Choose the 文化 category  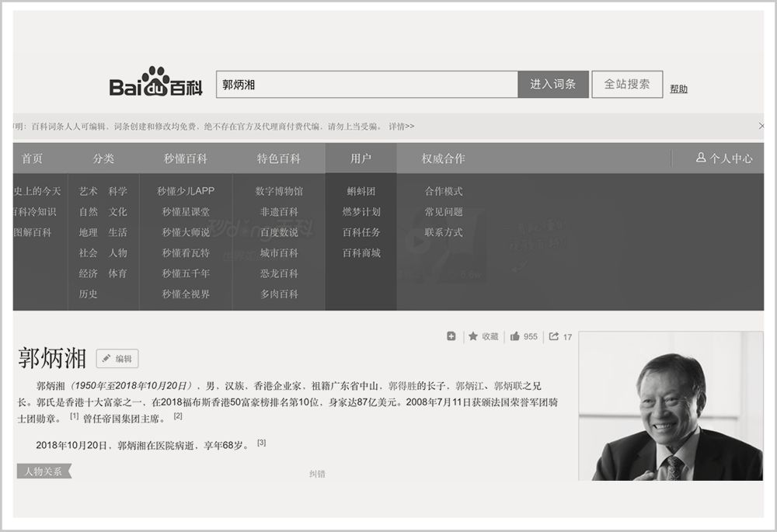tap(118, 211)
